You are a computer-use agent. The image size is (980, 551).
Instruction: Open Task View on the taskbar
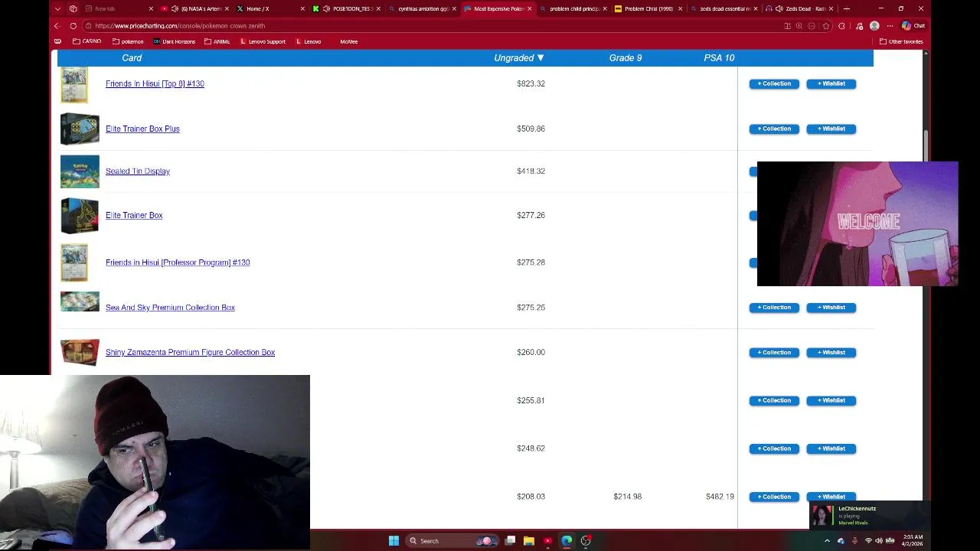510,541
